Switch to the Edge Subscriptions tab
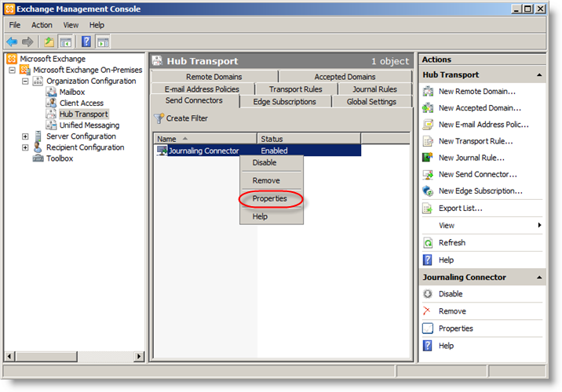 [285, 102]
